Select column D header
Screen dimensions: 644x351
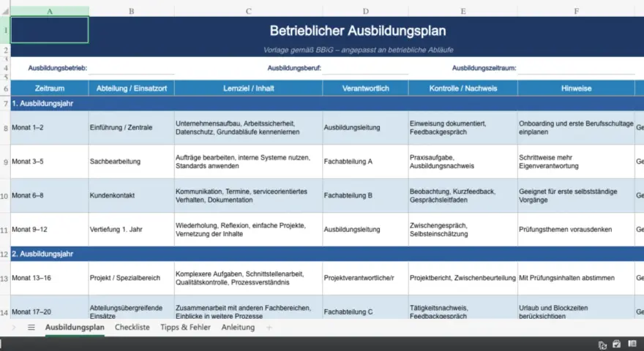pyautogui.click(x=365, y=11)
